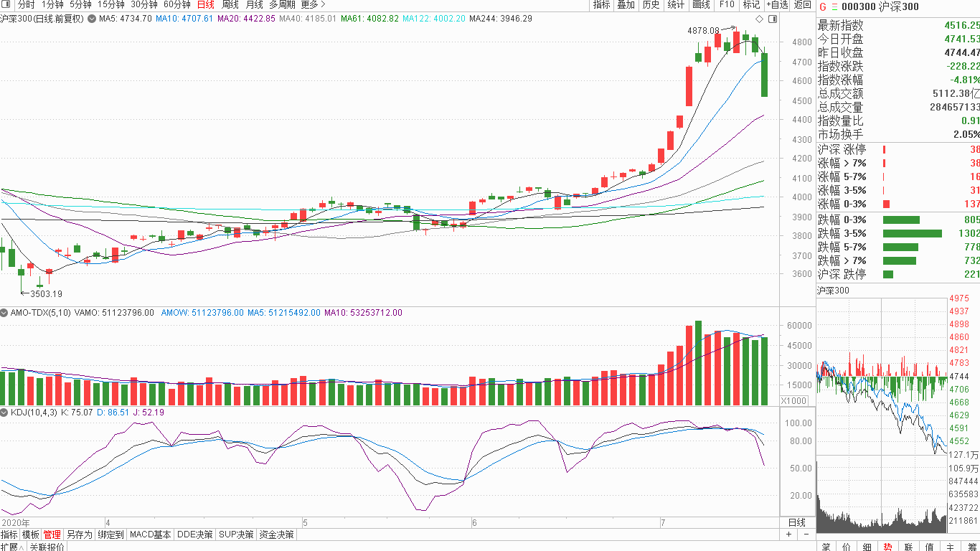Click the volume indicator settings circle by AMO-TDX

coord(4,313)
